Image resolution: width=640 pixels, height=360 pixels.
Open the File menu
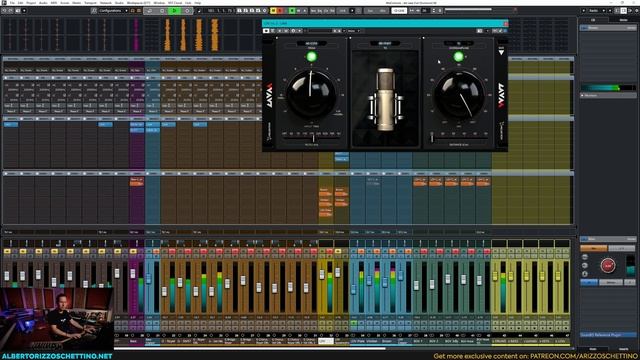click(12, 2)
